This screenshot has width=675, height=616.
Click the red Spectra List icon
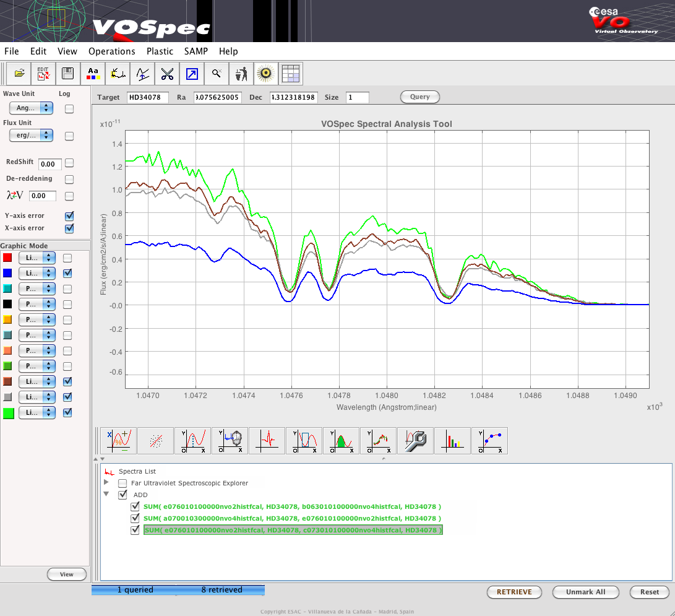click(x=110, y=472)
